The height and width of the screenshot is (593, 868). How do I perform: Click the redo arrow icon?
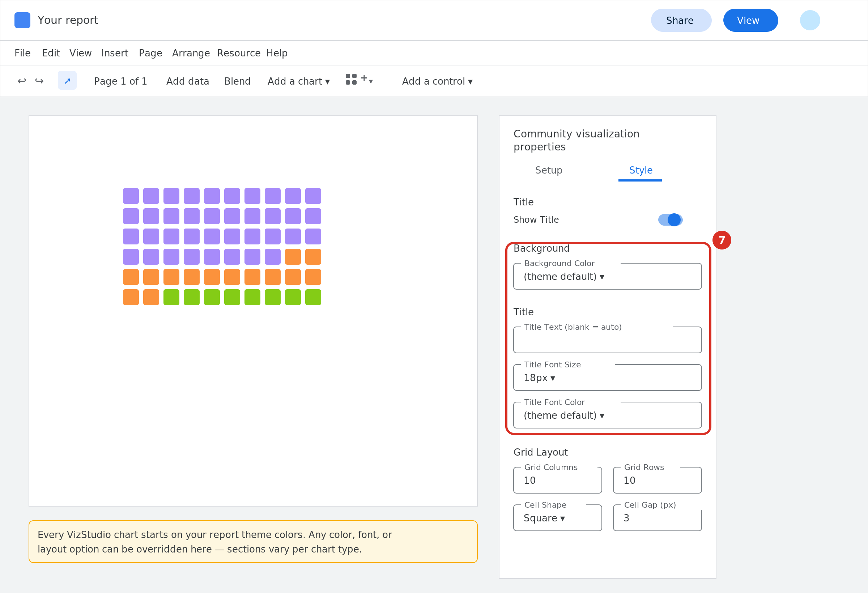[39, 81]
